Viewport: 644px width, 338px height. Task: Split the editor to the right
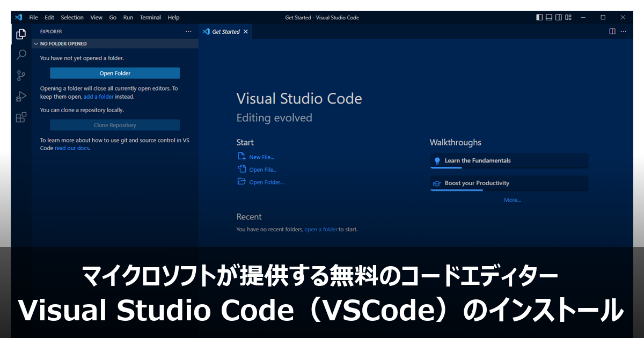[612, 32]
